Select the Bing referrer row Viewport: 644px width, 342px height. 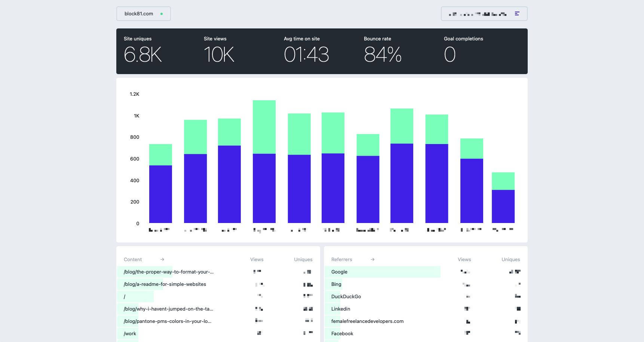pos(336,284)
